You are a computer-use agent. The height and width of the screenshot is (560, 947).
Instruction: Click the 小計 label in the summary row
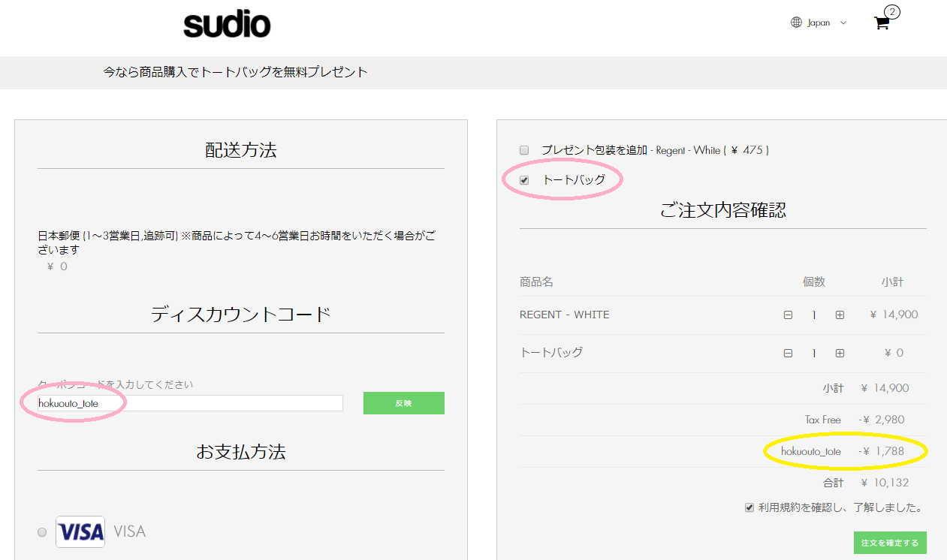[x=834, y=388]
